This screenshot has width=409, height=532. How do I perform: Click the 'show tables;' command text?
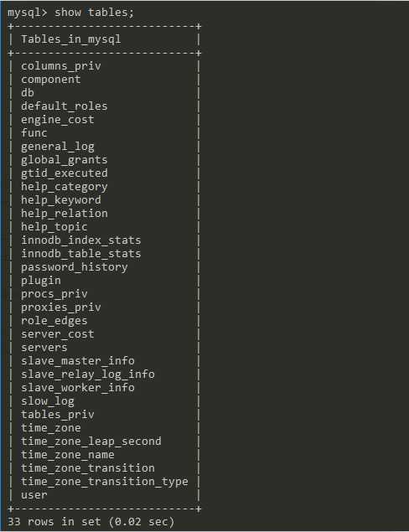95,13
